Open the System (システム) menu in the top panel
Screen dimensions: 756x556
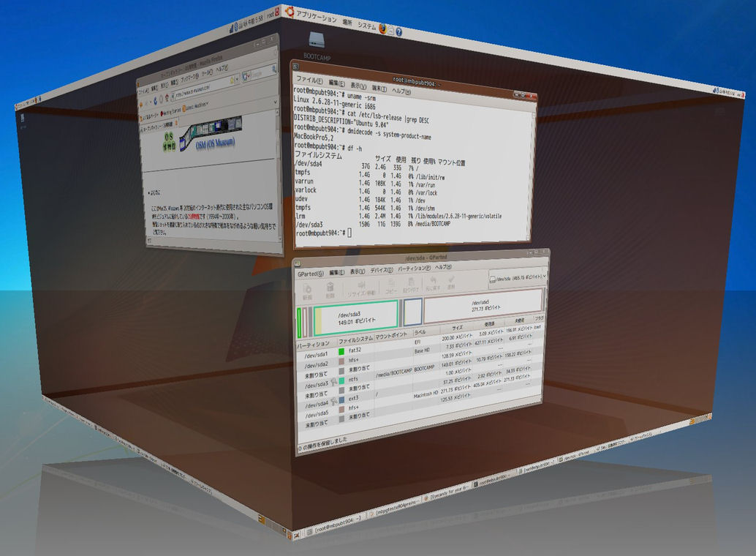366,26
